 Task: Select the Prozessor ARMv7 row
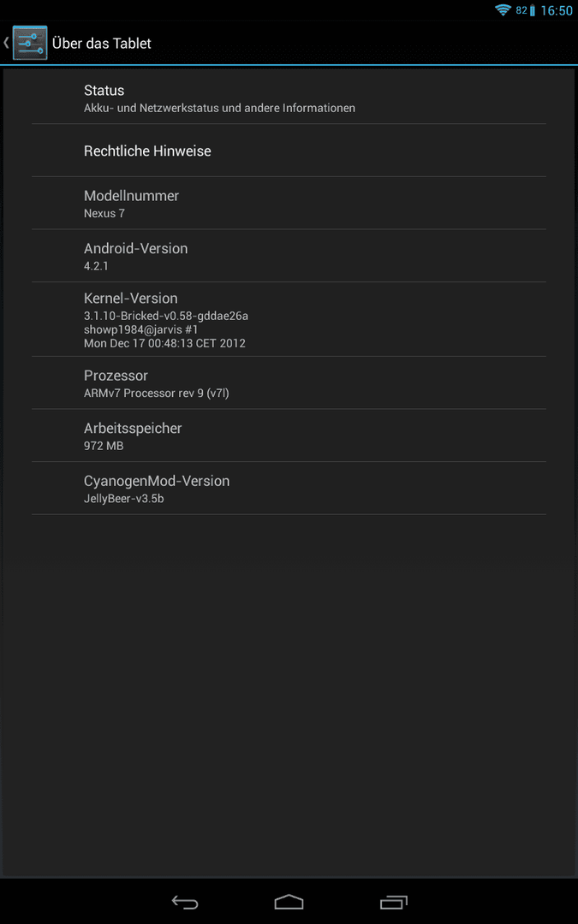coord(289,383)
